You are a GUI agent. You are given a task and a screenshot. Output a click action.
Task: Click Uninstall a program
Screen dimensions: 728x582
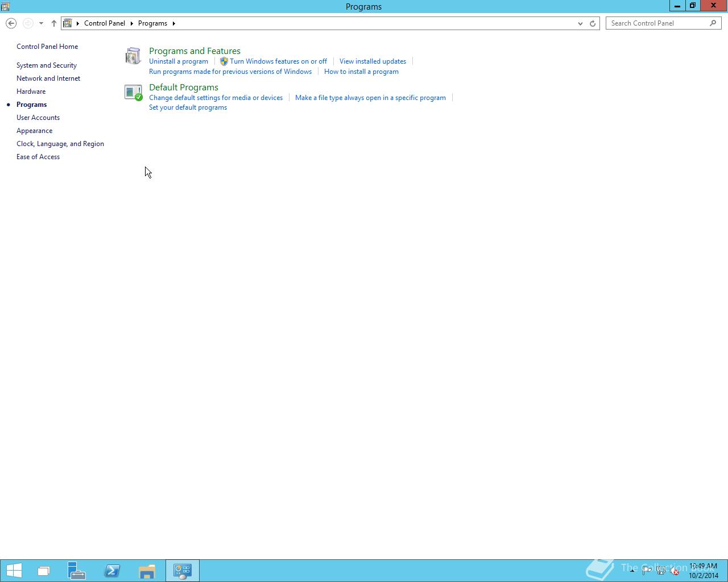coord(179,61)
